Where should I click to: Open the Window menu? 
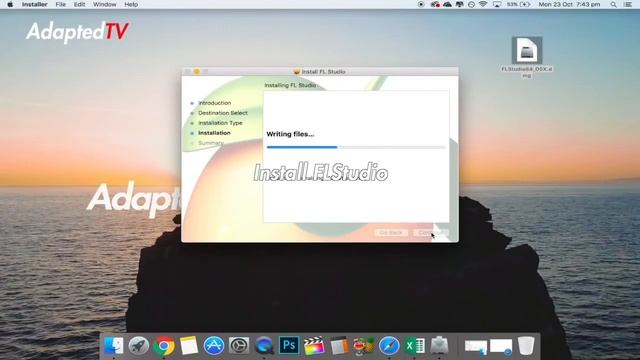coord(104,4)
